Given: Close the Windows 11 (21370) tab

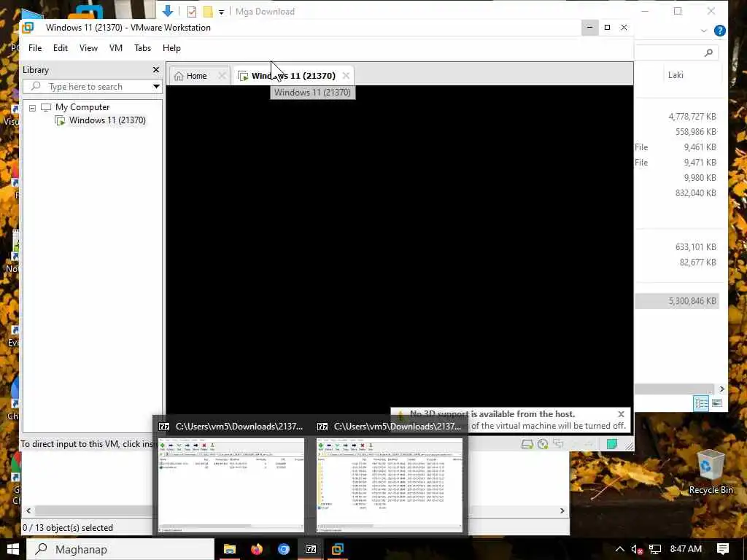Looking at the screenshot, I should pos(346,76).
